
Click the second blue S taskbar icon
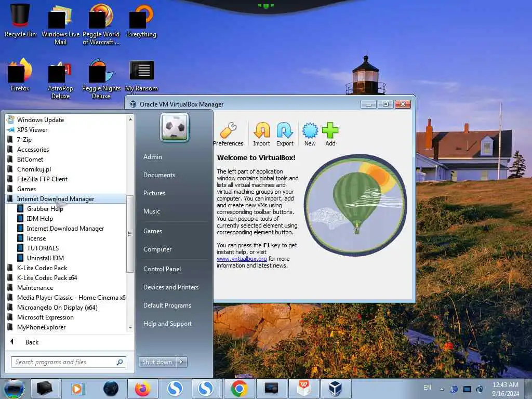206,389
